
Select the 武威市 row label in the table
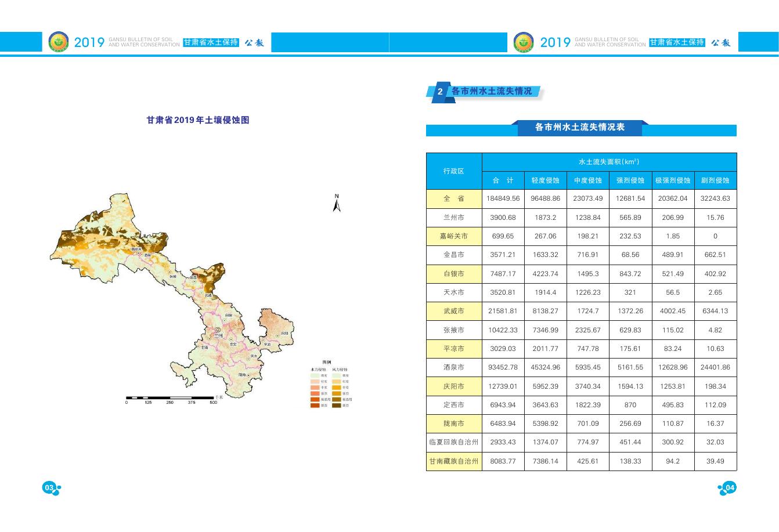coord(454,311)
